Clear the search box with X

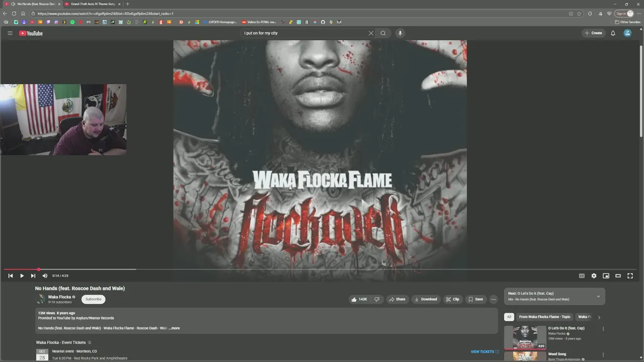pos(371,33)
